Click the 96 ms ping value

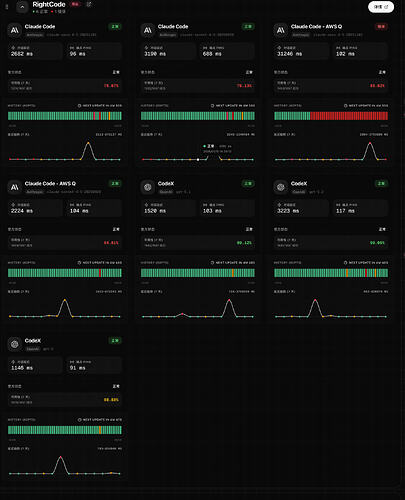pos(78,54)
